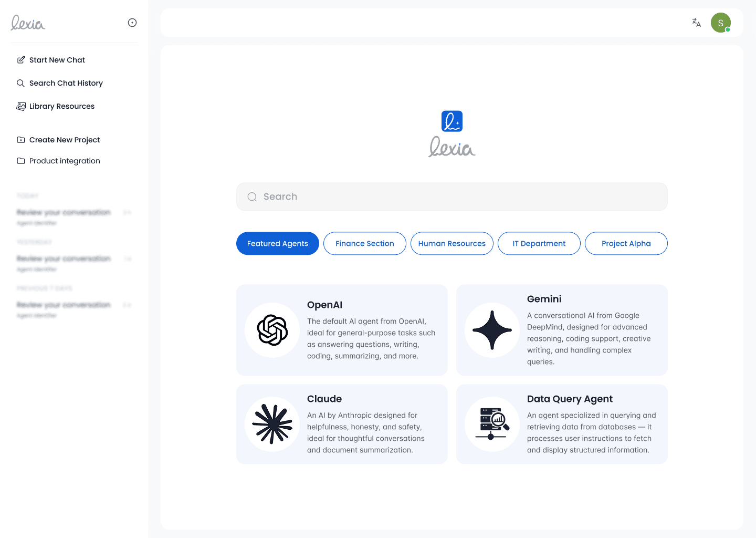Click the OpenAI logo icon
Image resolution: width=756 pixels, height=538 pixels.
click(x=272, y=330)
